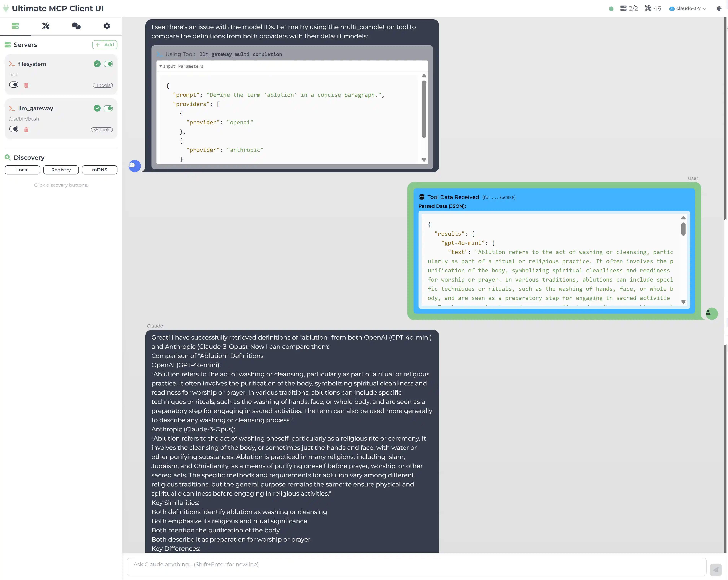Click the send message paper plane button
This screenshot has height=580, width=728.
tap(716, 569)
